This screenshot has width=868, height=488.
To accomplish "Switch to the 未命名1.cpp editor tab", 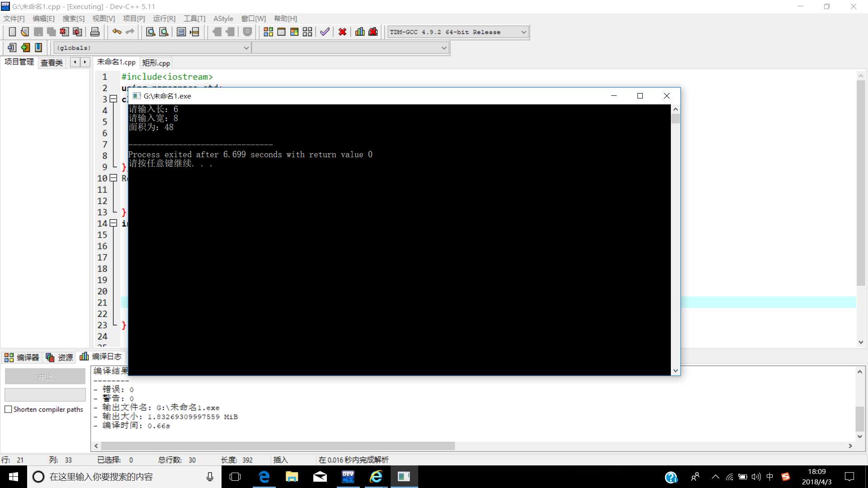I will (116, 62).
